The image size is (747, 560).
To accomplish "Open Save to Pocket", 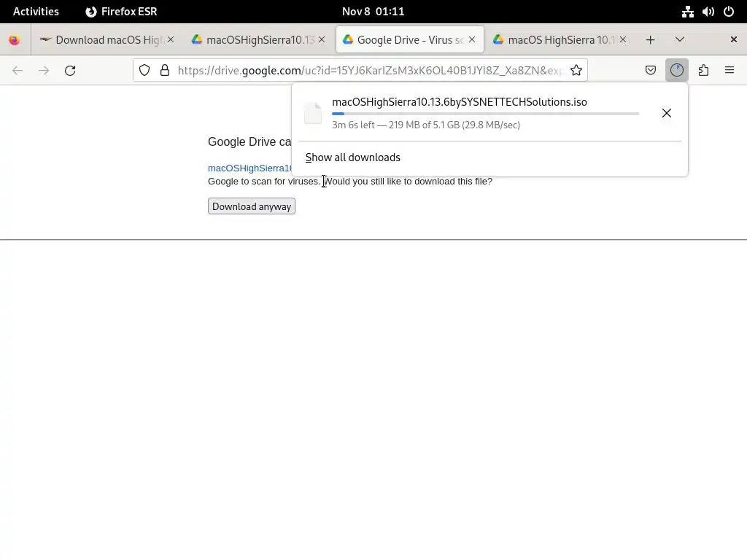I will point(651,71).
